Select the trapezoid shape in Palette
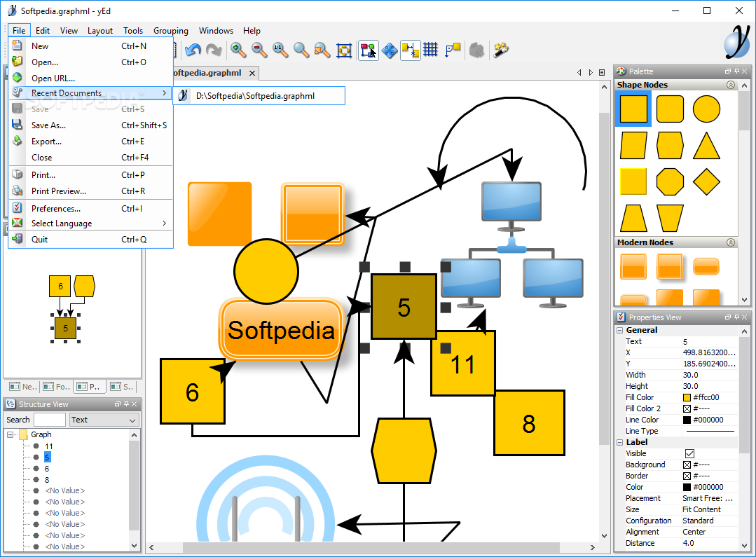Screen dimensions: 756x557 coord(633,218)
